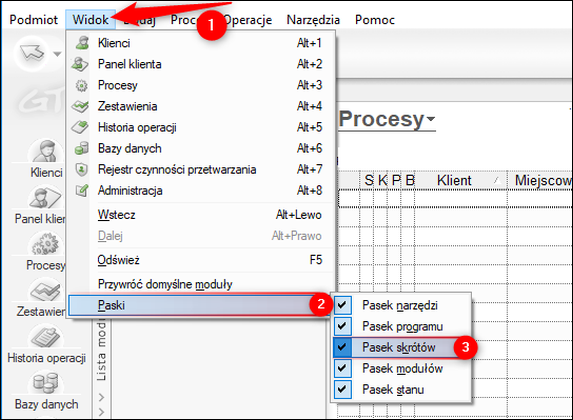This screenshot has width=573, height=420.
Task: Click the S column header
Action: 368,180
